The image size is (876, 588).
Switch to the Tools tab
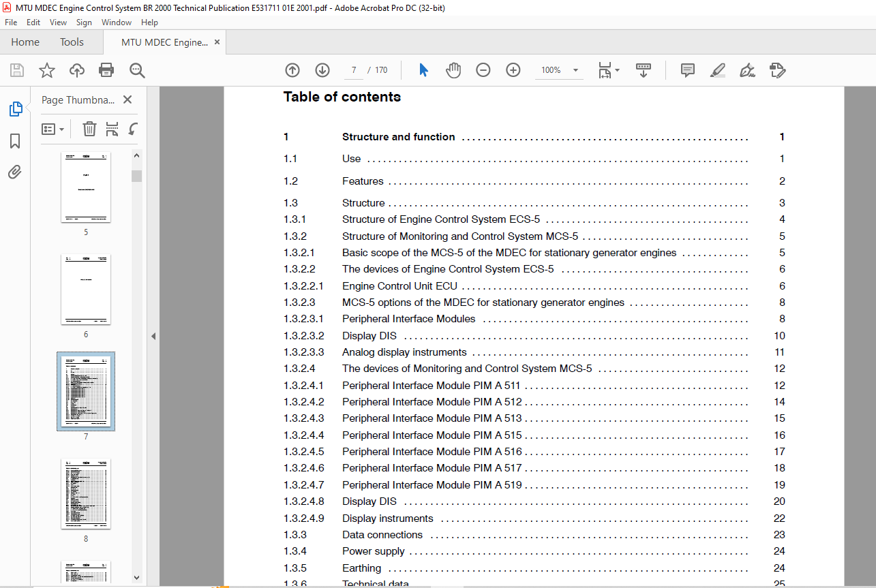[72, 42]
